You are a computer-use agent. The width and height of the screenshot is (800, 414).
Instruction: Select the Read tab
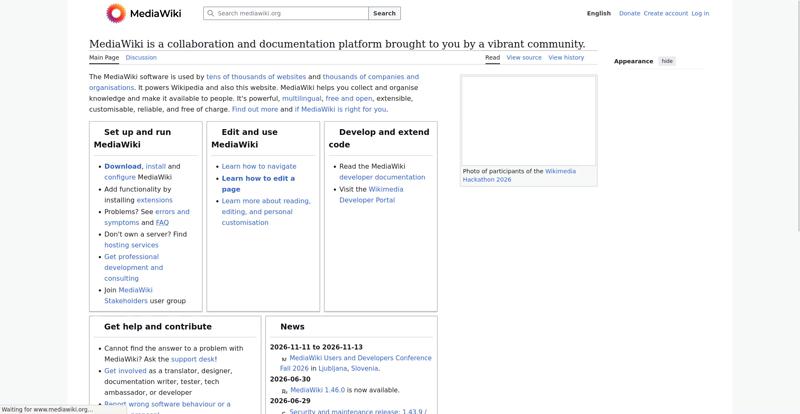[492, 58]
